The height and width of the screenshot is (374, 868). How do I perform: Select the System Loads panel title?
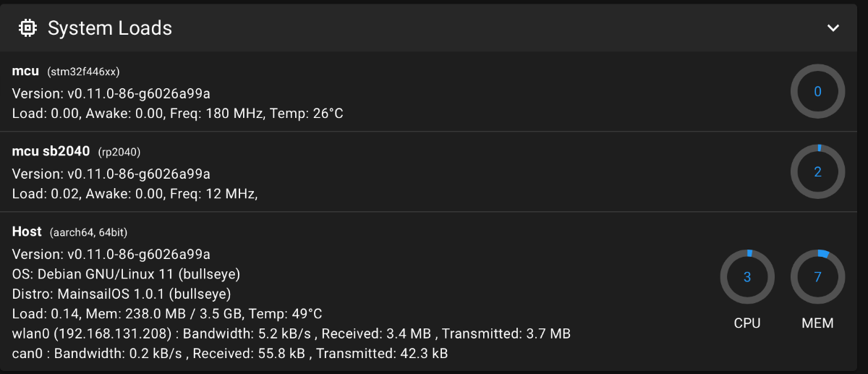(x=110, y=28)
